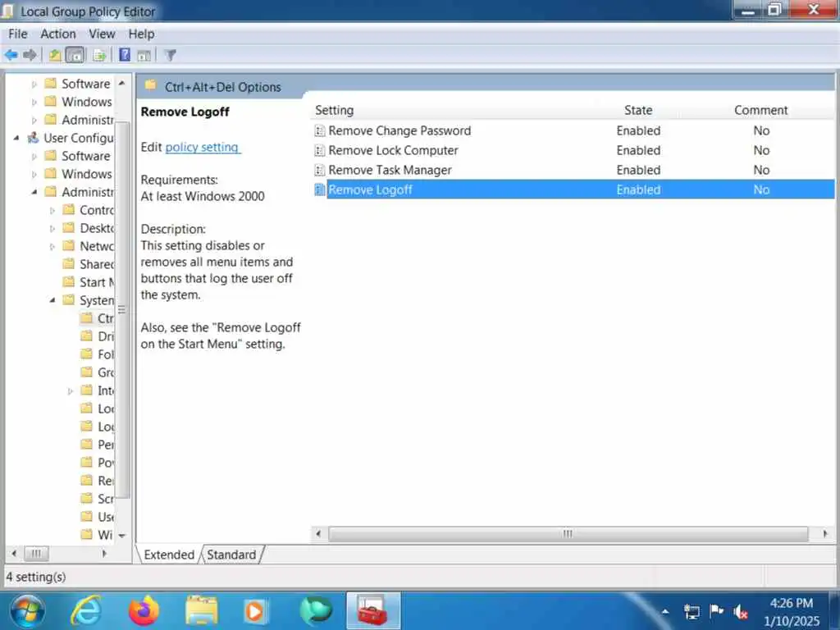Viewport: 840px width, 630px height.
Task: Click the green globe taskbar application icon
Action: (x=316, y=610)
